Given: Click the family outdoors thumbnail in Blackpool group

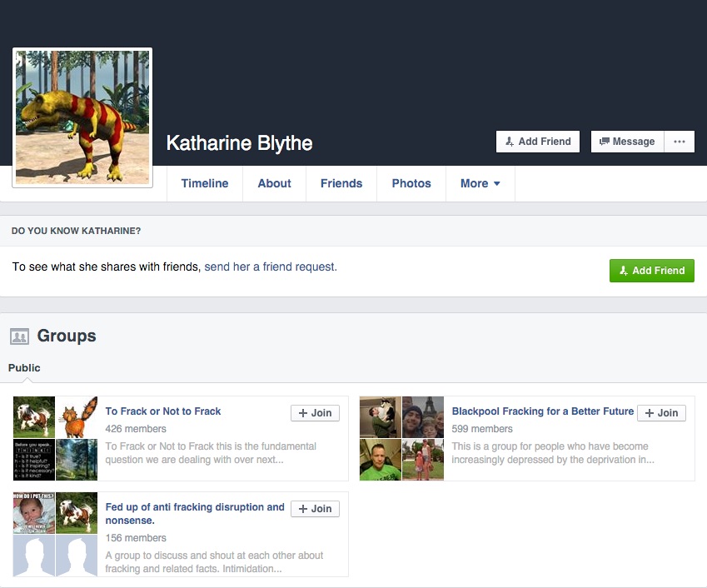Looking at the screenshot, I should 423,460.
